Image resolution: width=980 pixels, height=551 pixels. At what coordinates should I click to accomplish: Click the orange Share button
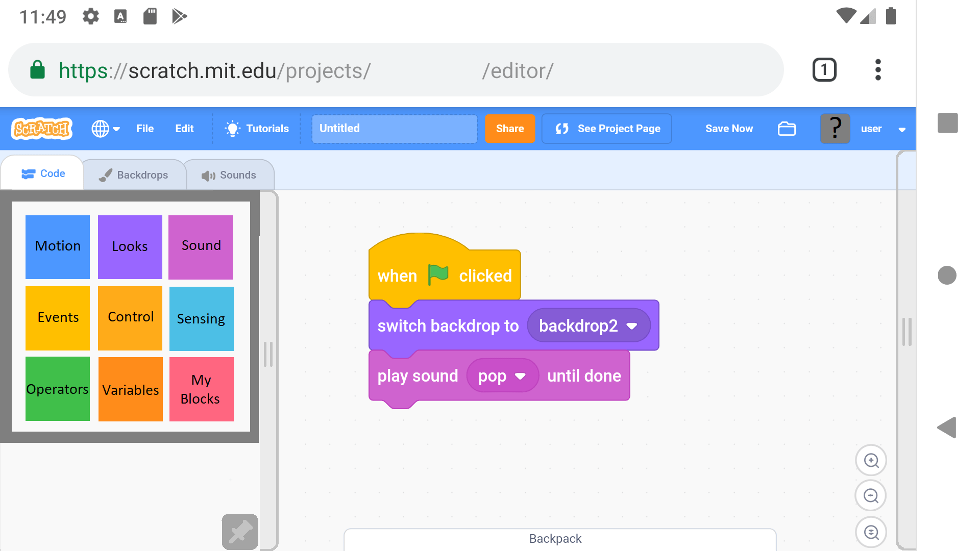(509, 129)
